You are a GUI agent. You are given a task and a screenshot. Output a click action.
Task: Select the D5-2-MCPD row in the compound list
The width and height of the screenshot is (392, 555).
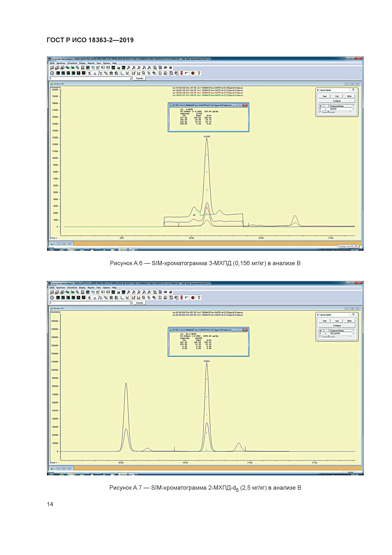tap(335, 333)
